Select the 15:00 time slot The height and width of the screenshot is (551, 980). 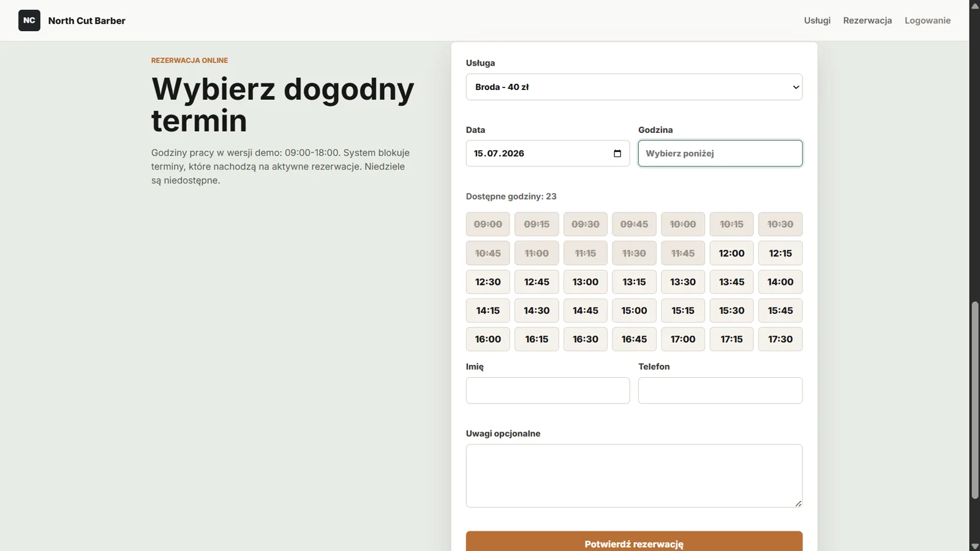(634, 310)
